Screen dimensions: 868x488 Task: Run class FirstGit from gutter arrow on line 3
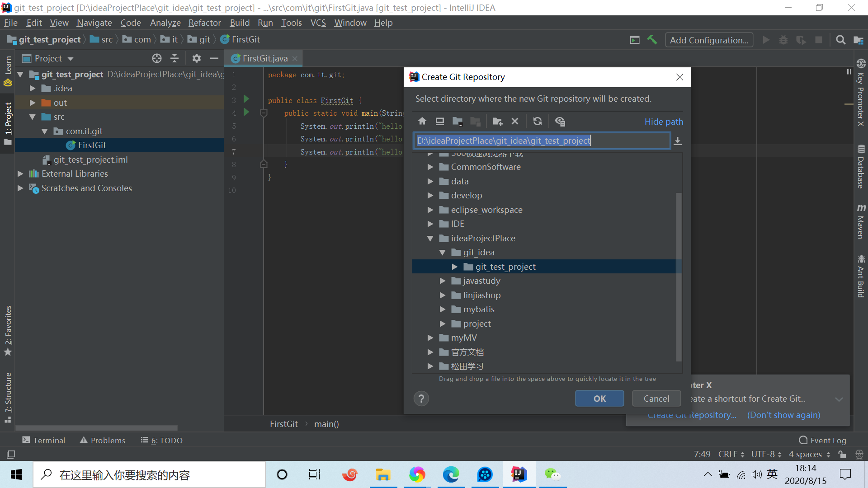[246, 99]
